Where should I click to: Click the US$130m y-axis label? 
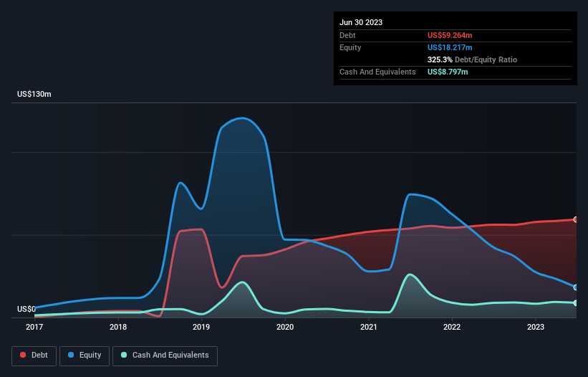34,94
